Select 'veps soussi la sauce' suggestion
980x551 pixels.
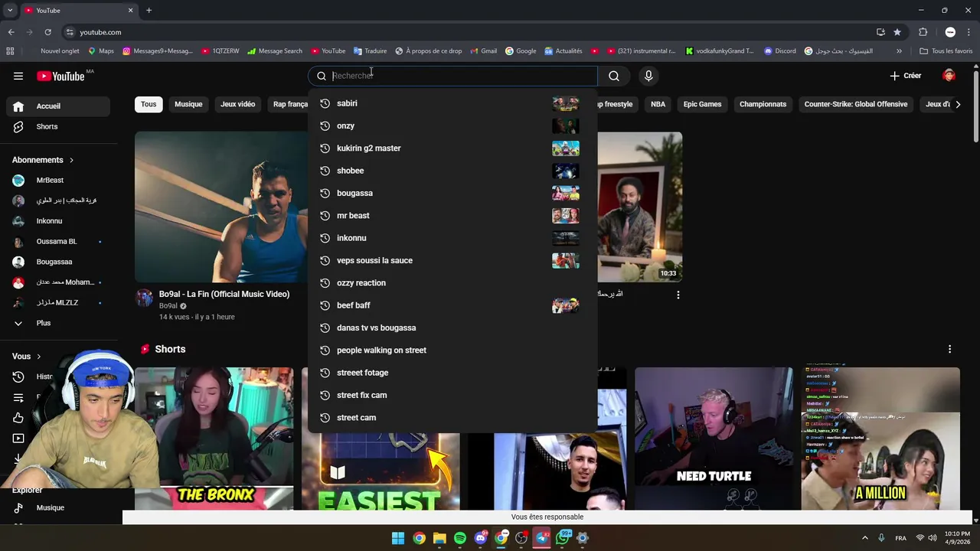click(452, 260)
